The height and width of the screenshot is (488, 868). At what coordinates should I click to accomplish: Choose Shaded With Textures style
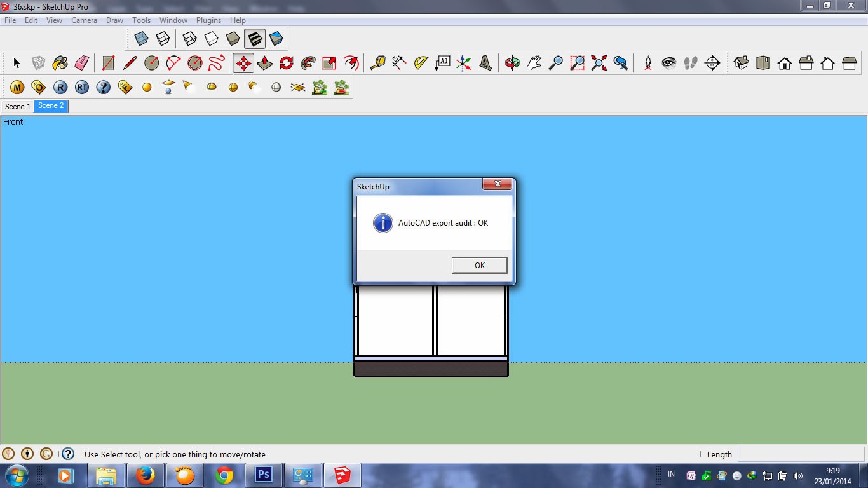coord(255,39)
